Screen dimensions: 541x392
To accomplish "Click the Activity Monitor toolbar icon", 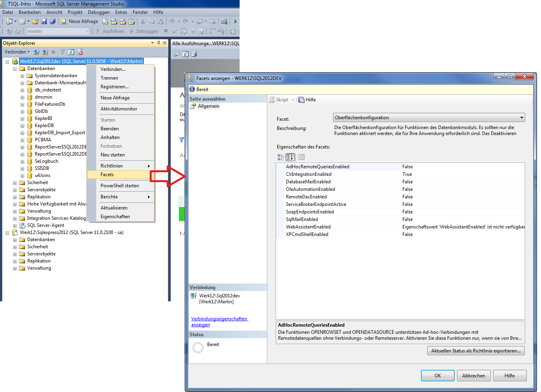I will point(224,21).
